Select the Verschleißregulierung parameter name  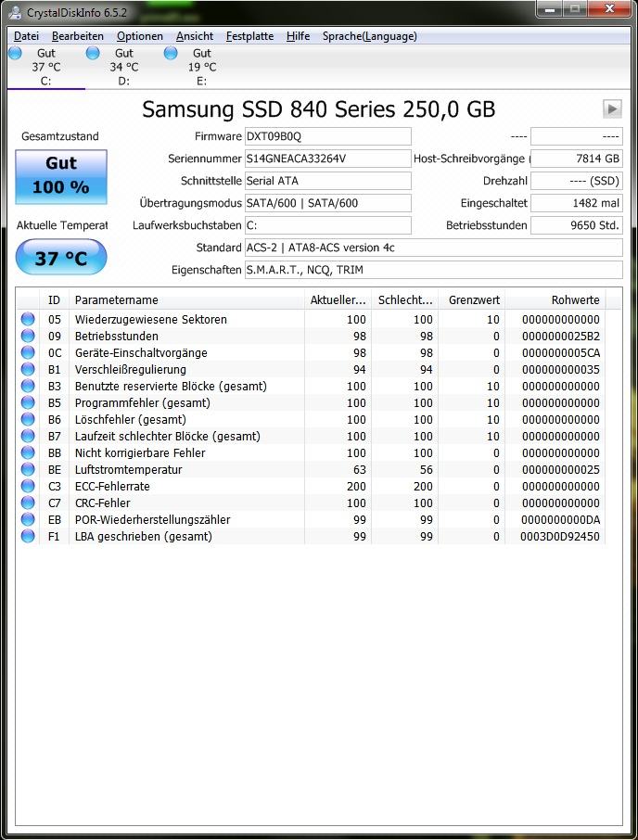click(x=131, y=370)
